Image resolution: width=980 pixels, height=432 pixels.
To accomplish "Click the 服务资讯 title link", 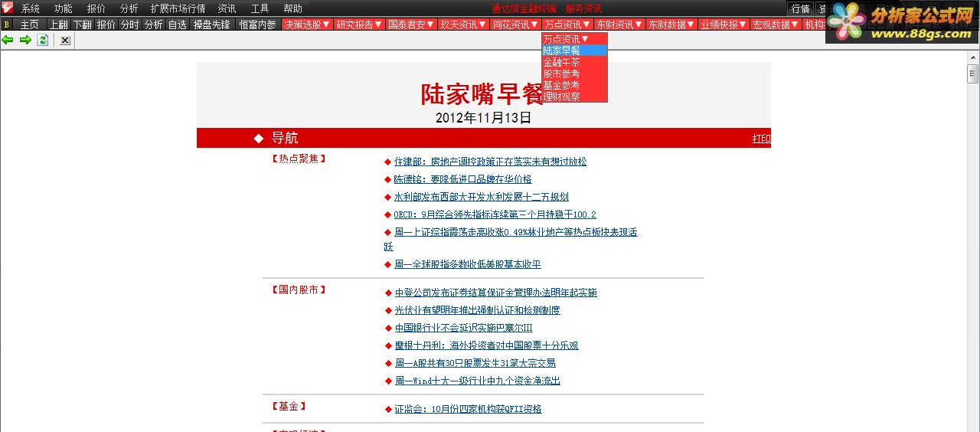I will [x=583, y=8].
